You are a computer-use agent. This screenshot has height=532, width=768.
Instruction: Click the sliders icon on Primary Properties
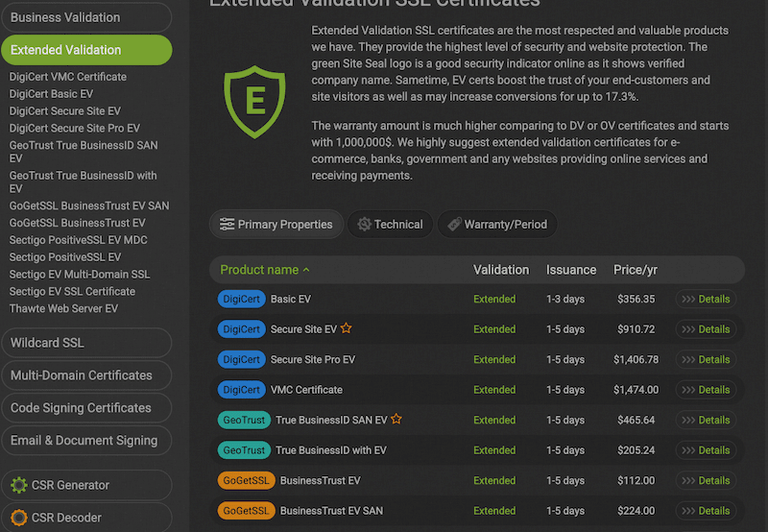(227, 225)
